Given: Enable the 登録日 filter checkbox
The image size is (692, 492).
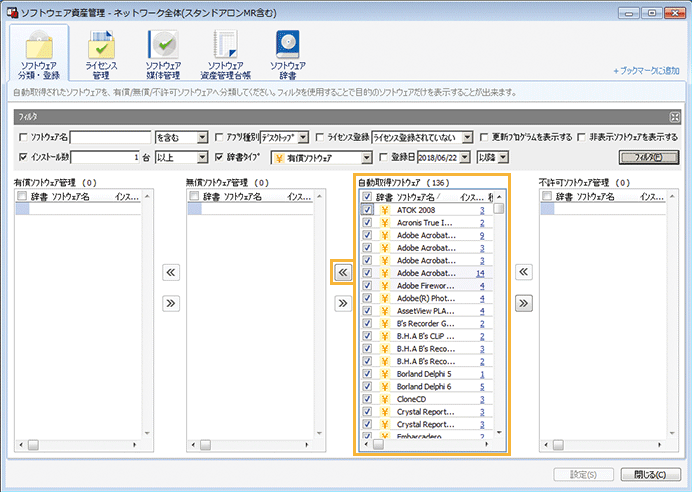Looking at the screenshot, I should (383, 157).
